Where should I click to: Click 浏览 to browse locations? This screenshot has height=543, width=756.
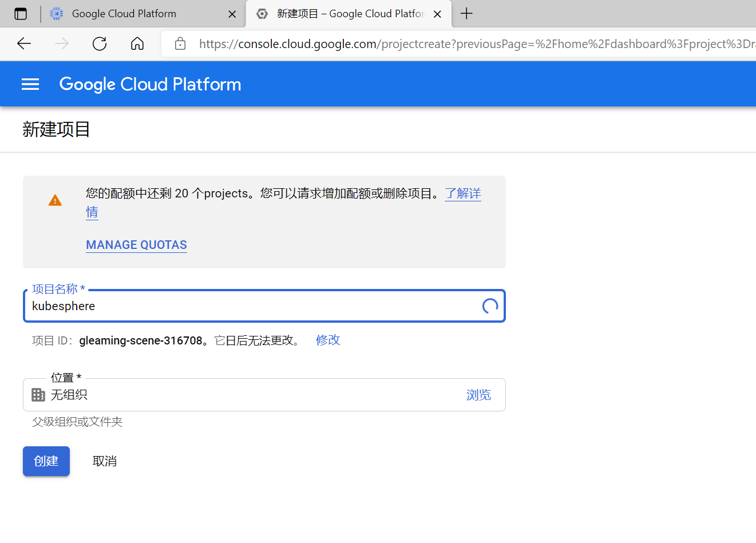(x=478, y=395)
